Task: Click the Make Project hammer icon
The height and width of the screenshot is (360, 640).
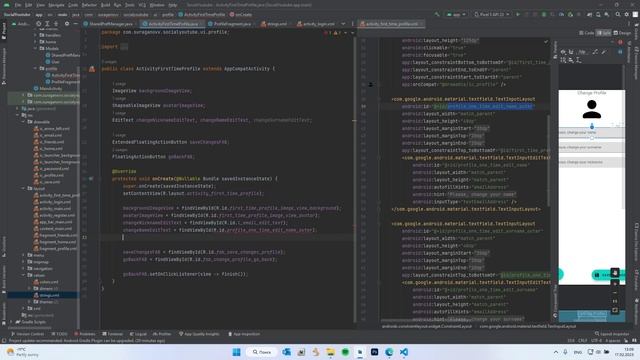Action: [437, 14]
